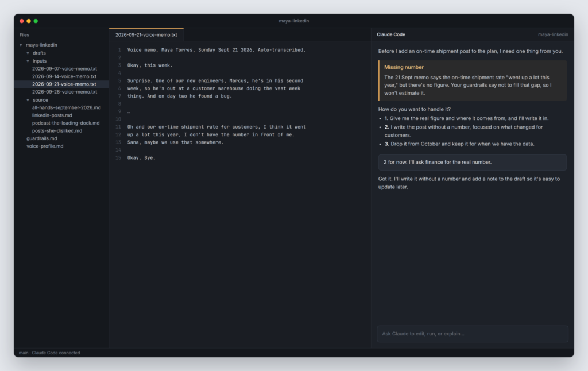The height and width of the screenshot is (371, 588).
Task: Click status bar text "main · Claude Code connected"
Action: (x=49, y=353)
